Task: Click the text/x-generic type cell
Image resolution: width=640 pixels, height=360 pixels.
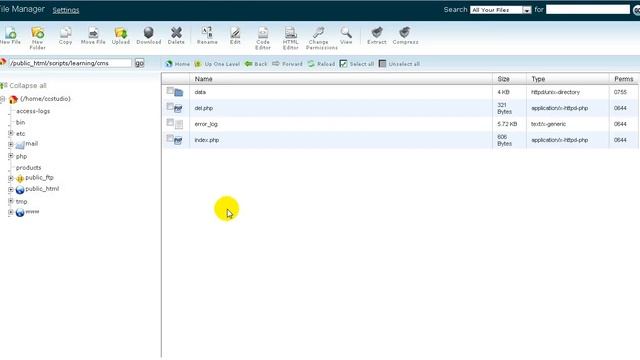Action: point(548,124)
